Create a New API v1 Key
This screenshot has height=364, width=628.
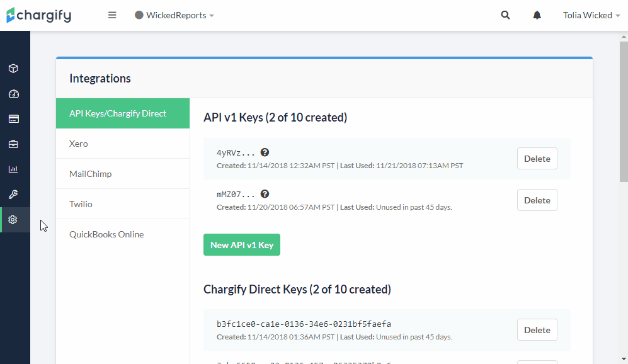[242, 245]
